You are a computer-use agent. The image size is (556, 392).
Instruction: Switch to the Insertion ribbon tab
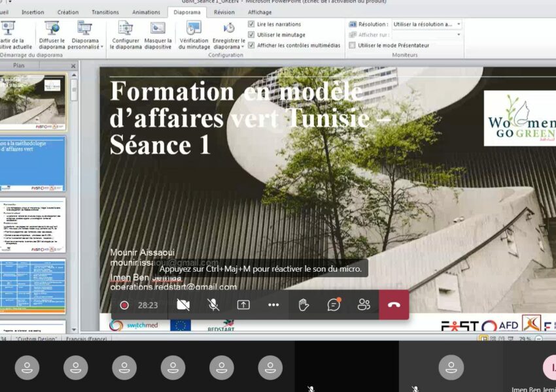33,12
